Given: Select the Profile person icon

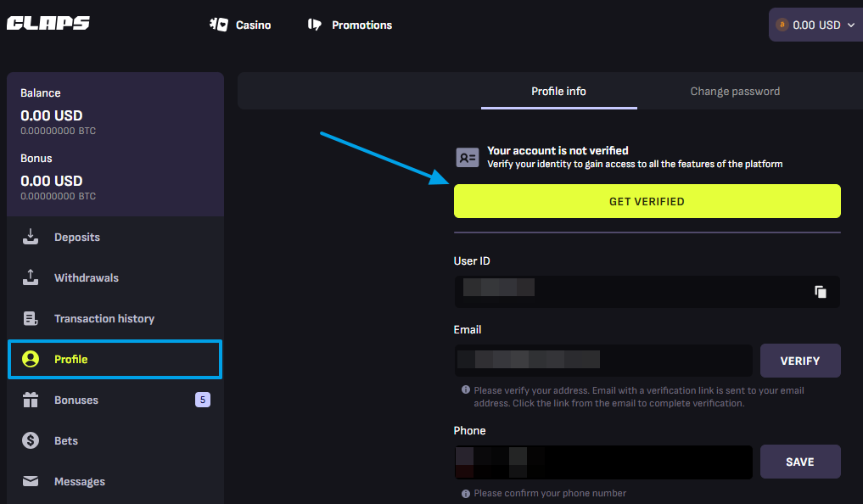Looking at the screenshot, I should 31,359.
